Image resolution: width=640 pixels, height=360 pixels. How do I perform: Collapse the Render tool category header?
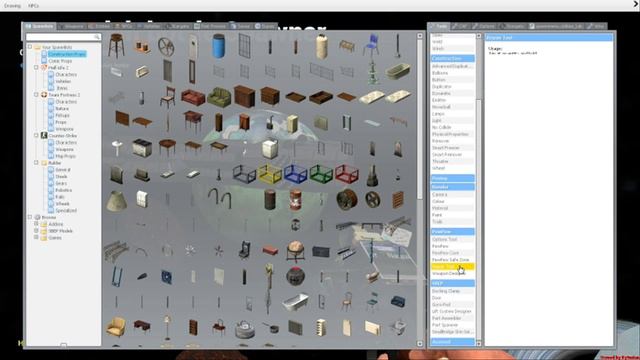pyautogui.click(x=452, y=187)
